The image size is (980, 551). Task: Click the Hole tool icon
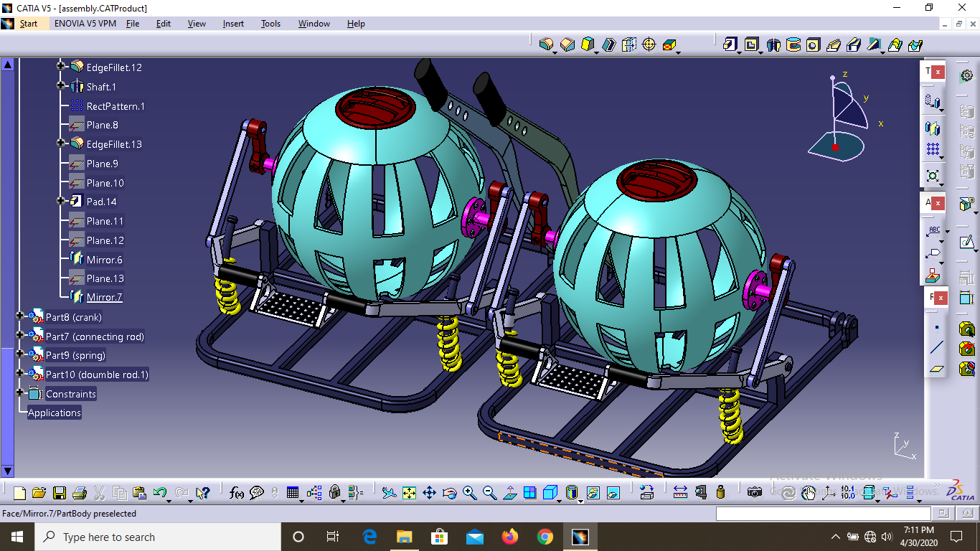(x=813, y=44)
